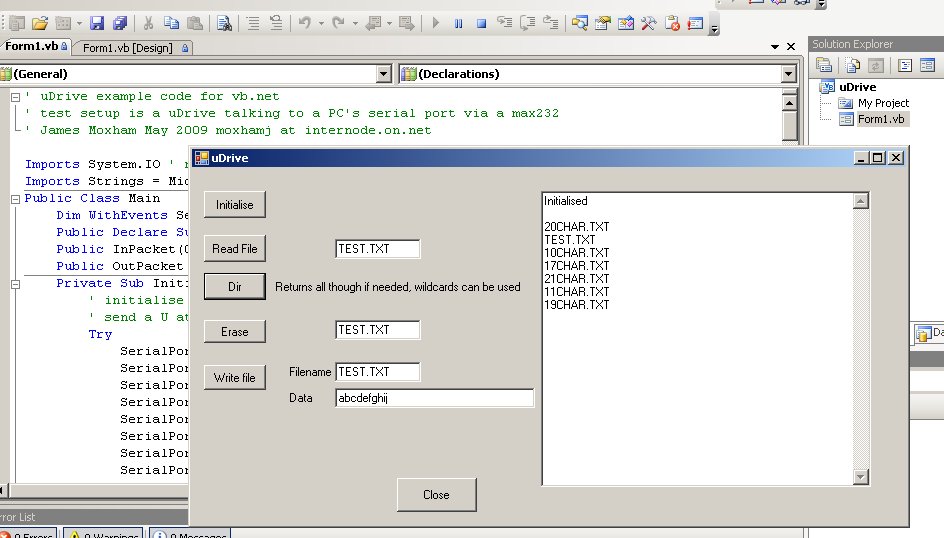The height and width of the screenshot is (538, 944).
Task: Click the Step Into debug icon
Action: pyautogui.click(x=505, y=23)
